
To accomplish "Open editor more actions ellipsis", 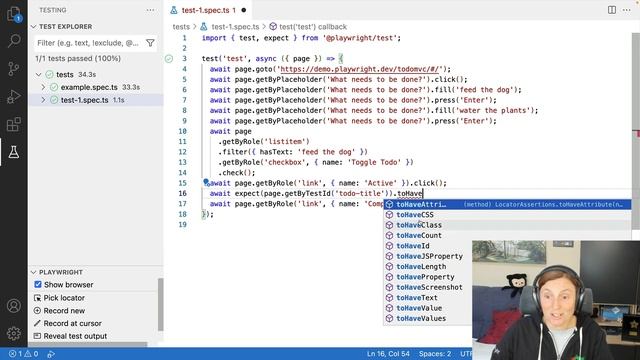I will pyautogui.click(x=627, y=10).
